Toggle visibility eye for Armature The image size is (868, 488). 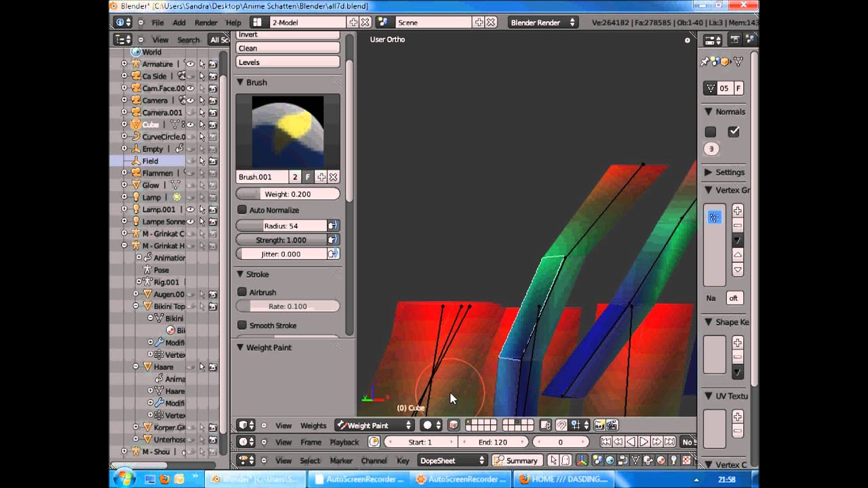191,64
